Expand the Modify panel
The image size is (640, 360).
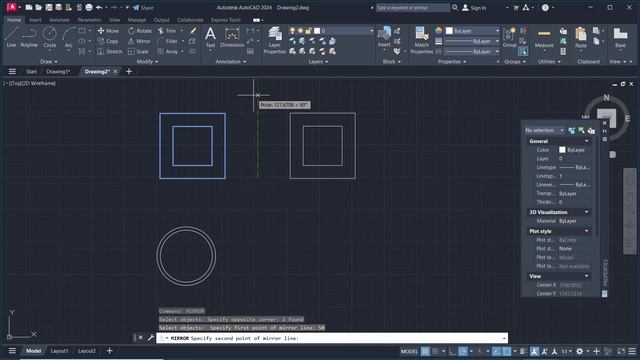147,62
